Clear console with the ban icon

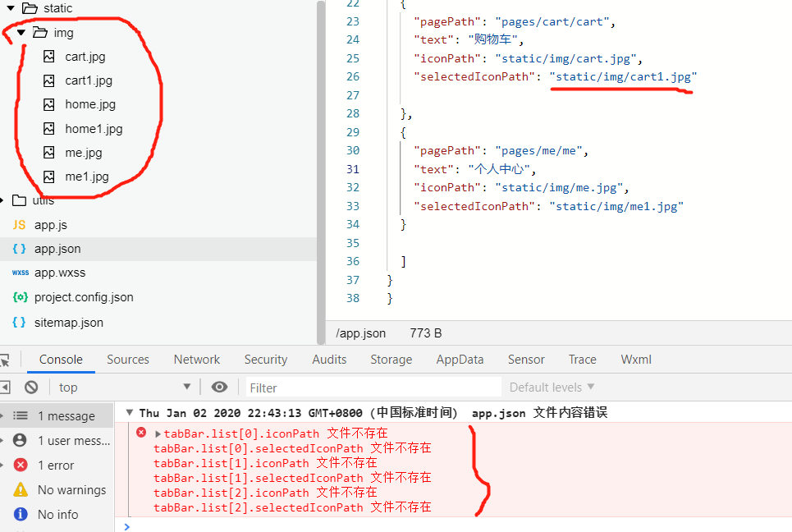point(31,388)
